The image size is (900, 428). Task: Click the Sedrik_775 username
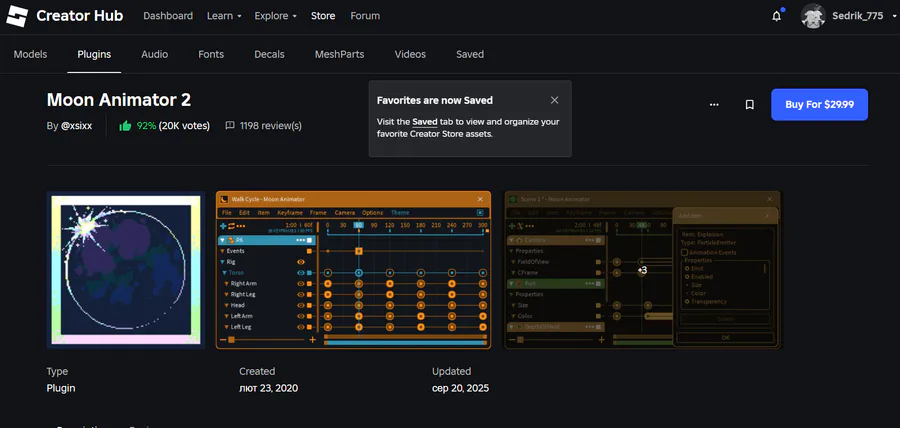[x=858, y=16]
